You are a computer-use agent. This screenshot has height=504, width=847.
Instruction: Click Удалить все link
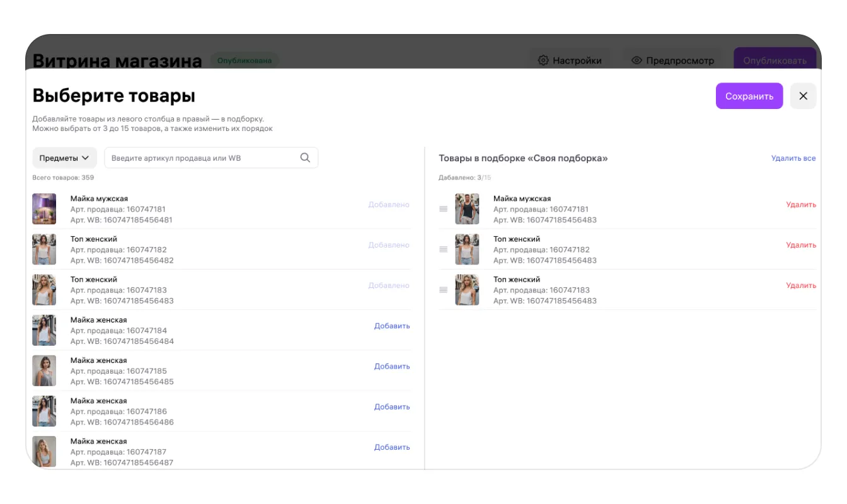click(x=793, y=158)
